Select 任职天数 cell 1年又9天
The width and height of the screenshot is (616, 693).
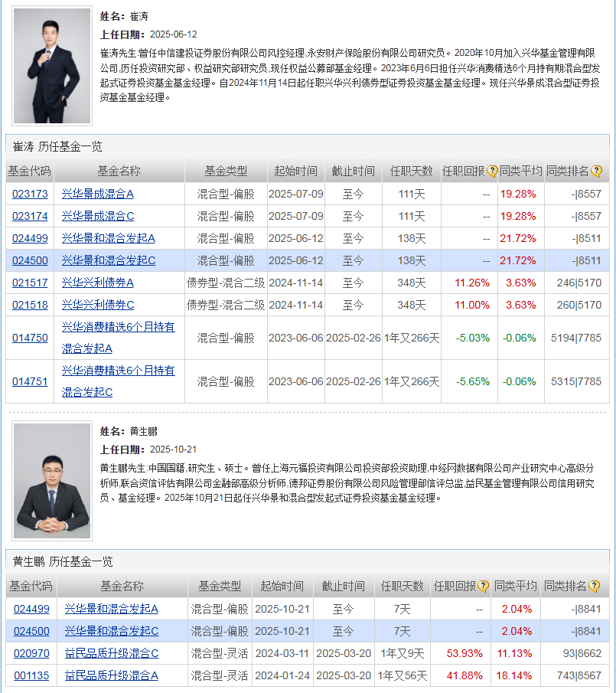point(403,654)
